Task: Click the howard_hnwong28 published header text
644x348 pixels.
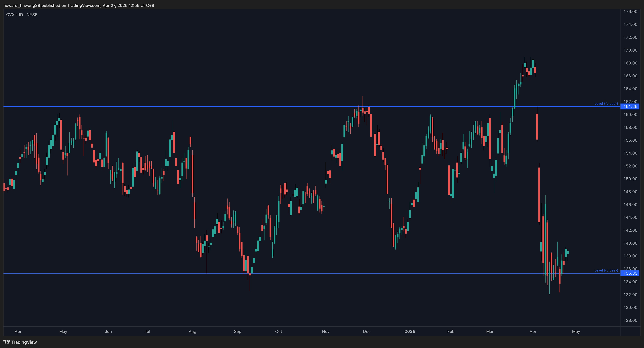Action: point(78,5)
